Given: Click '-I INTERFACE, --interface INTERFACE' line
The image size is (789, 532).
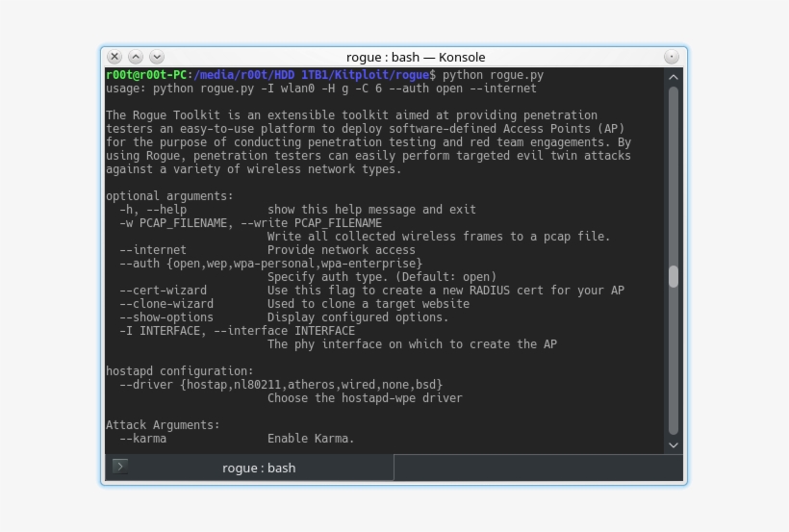Looking at the screenshot, I should click(x=237, y=331).
